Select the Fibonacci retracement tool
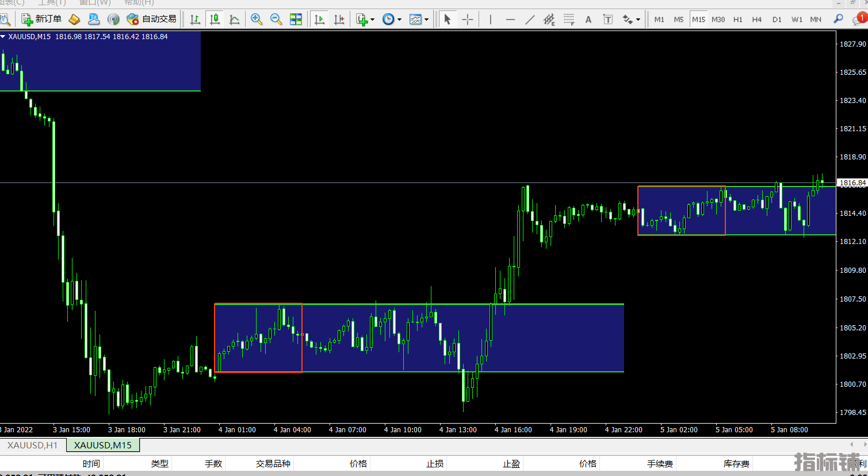 tap(569, 19)
